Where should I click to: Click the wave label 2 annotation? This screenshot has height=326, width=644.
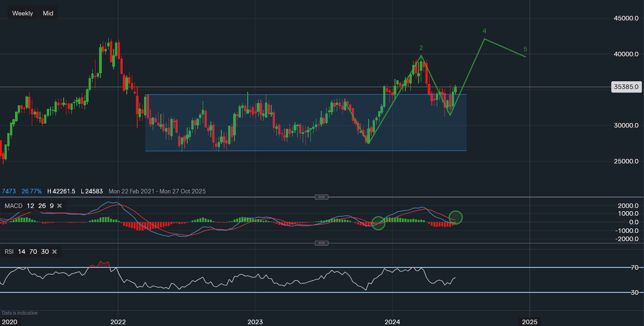[421, 48]
